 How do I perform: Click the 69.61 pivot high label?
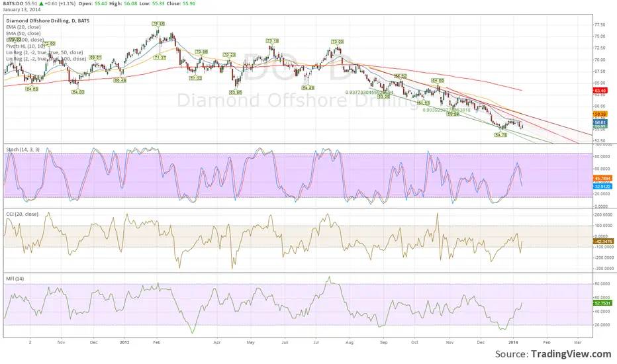pyautogui.click(x=95, y=58)
